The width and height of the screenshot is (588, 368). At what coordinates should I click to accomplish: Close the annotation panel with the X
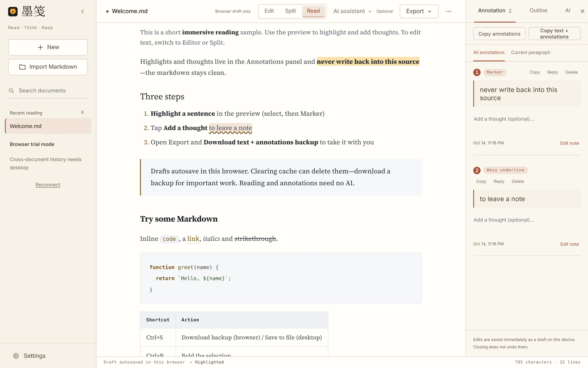pyautogui.click(x=582, y=11)
